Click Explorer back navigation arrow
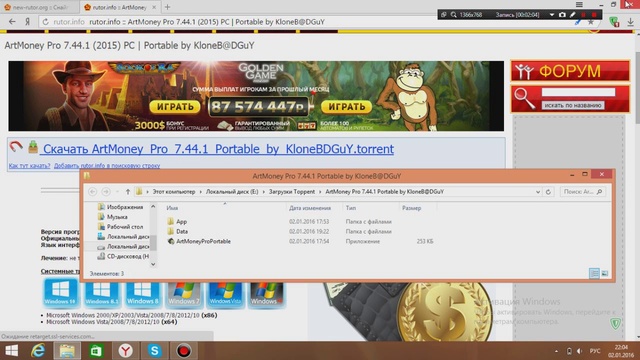The height and width of the screenshot is (360, 640). (93, 191)
